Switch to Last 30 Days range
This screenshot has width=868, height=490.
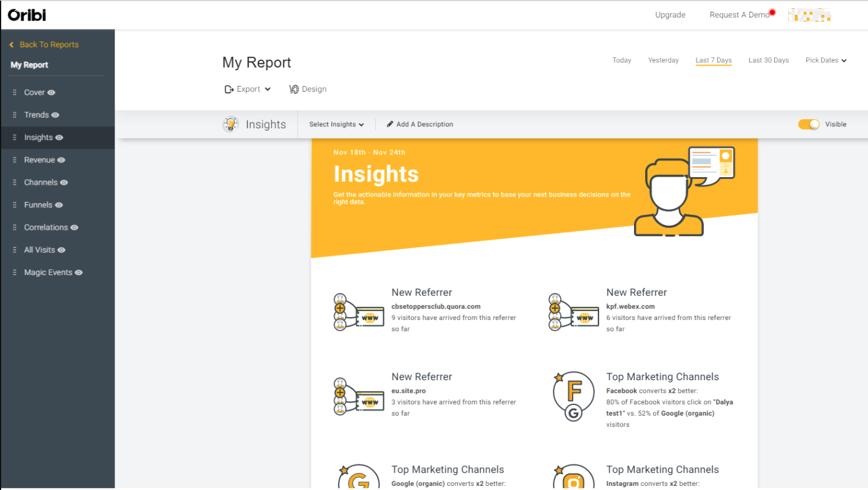769,60
